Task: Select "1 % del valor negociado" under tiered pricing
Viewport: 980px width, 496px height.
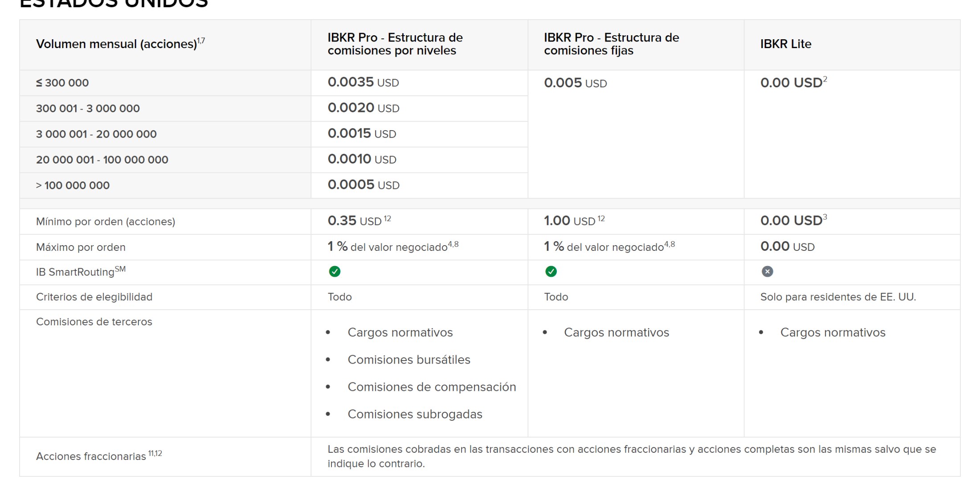Action: coord(388,246)
